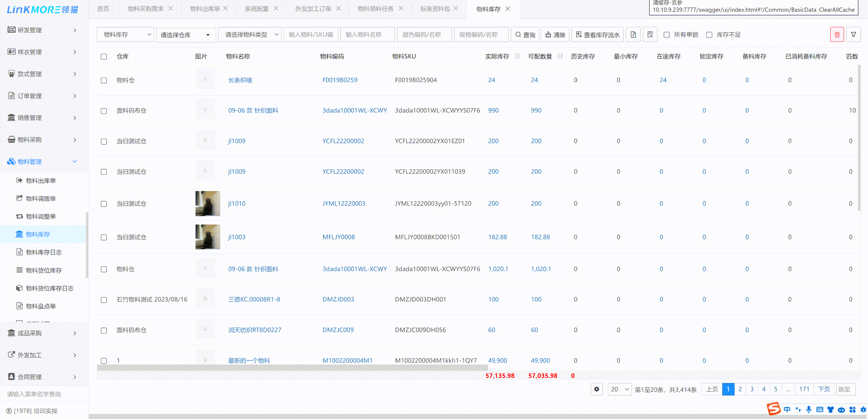This screenshot has height=419, width=868.
Task: Click the red trash delete icon
Action: (x=837, y=35)
